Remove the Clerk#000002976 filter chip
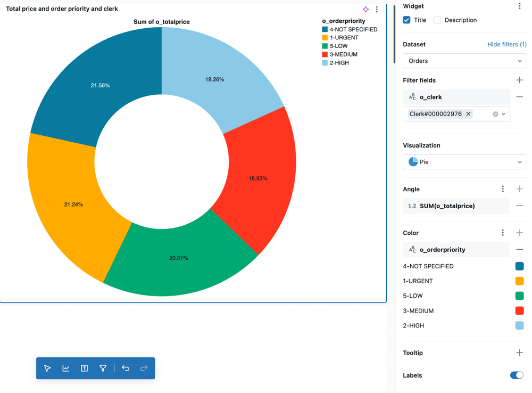This screenshot has height=393, width=532. [x=469, y=113]
